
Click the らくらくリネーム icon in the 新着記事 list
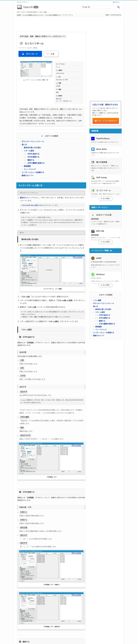[x=93, y=190]
